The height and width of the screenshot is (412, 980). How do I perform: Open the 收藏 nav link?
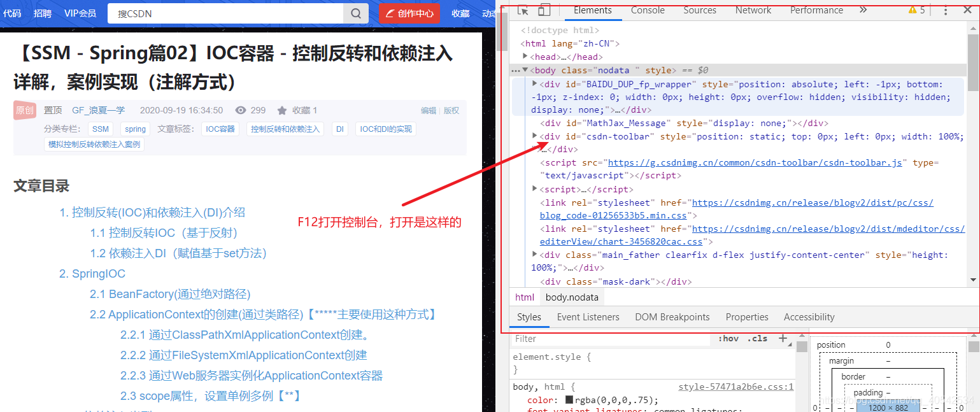(460, 13)
